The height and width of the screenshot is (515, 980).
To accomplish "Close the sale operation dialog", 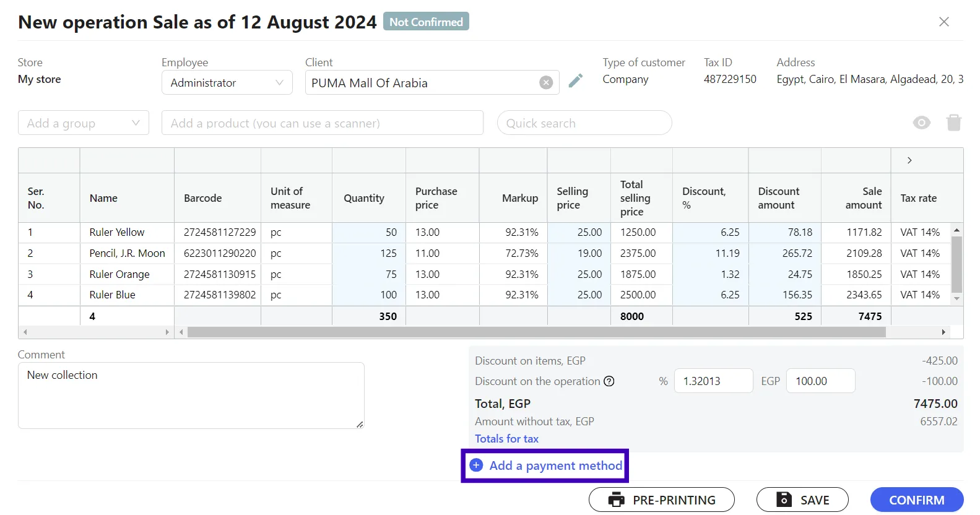I will (943, 22).
